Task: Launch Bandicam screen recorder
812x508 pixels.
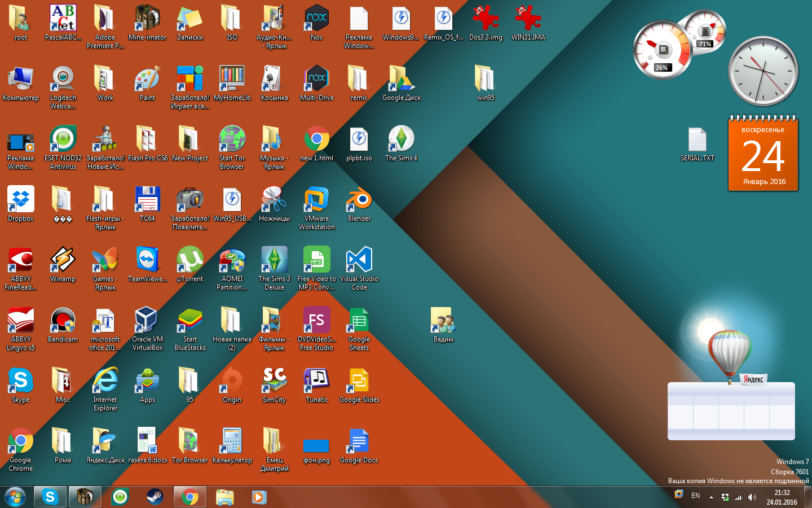Action: click(63, 325)
